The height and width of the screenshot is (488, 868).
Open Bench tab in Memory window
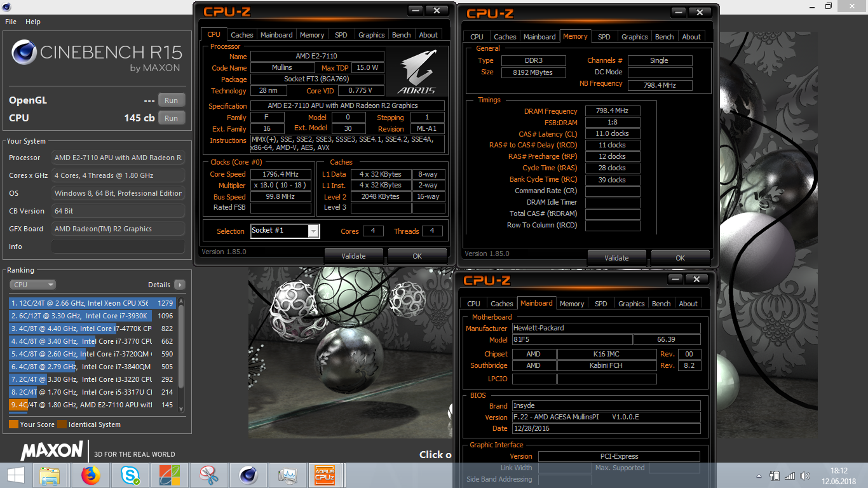tap(664, 37)
